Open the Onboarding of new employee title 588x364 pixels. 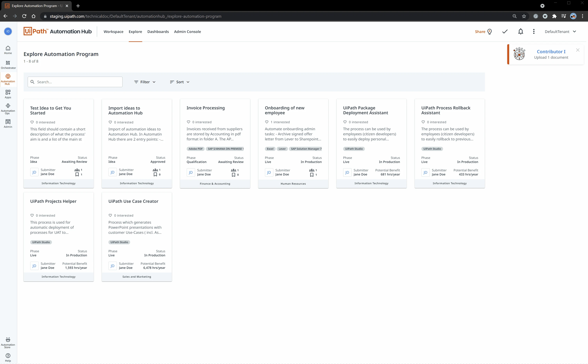pos(284,110)
